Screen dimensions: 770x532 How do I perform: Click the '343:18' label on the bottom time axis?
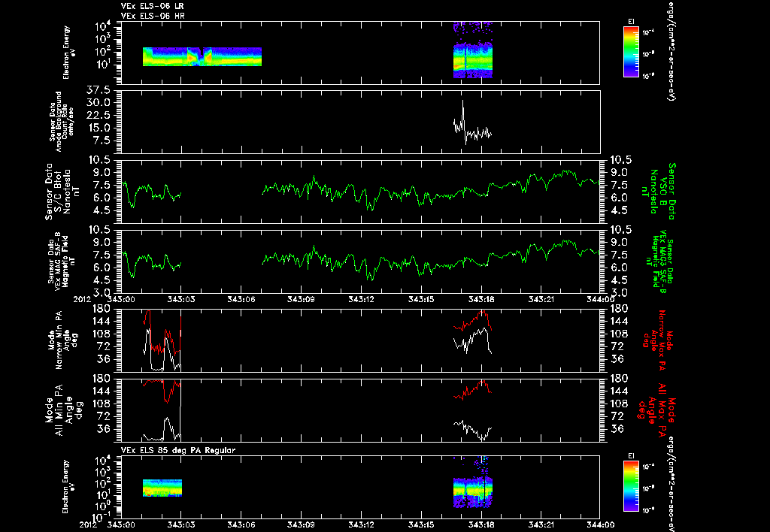pyautogui.click(x=482, y=525)
